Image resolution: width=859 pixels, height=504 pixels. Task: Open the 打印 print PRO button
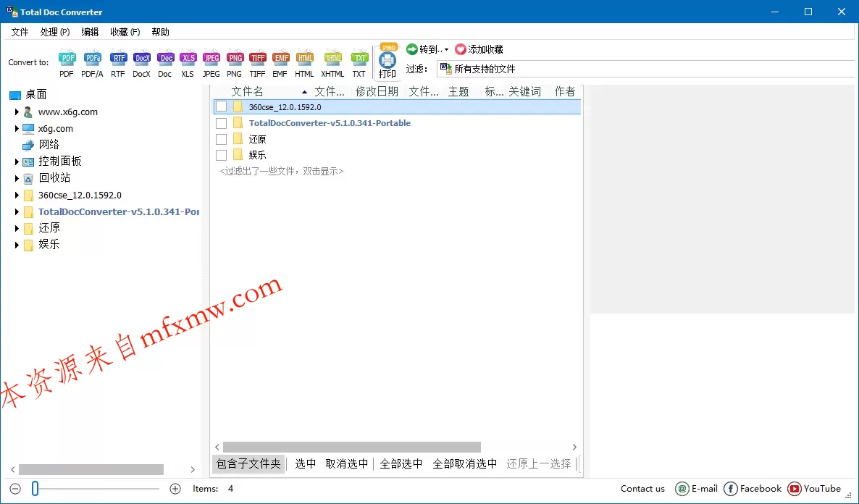click(x=387, y=62)
